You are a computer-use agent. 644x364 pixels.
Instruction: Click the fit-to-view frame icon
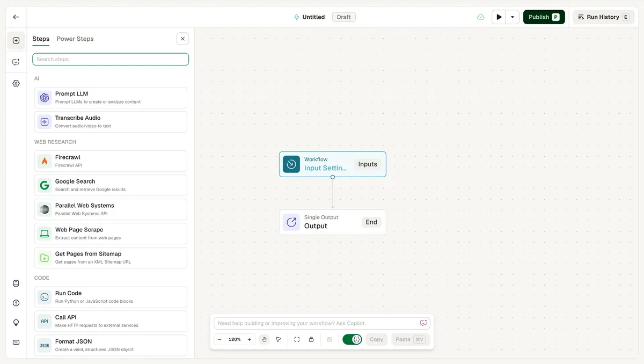coord(297,339)
